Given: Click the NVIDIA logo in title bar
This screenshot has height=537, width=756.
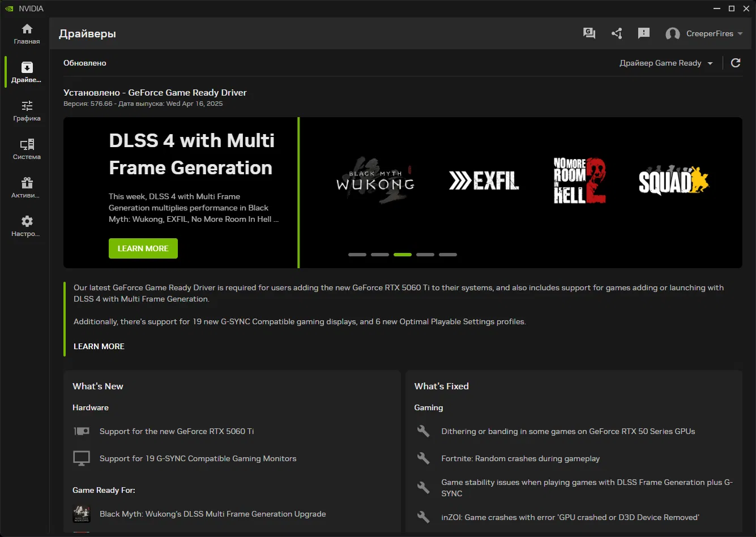Looking at the screenshot, I should pyautogui.click(x=9, y=8).
